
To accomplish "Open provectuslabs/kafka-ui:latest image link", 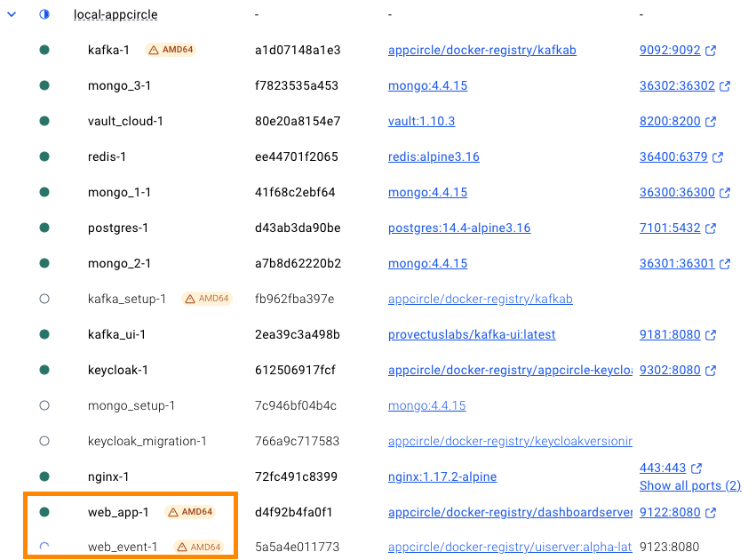I will click(472, 334).
